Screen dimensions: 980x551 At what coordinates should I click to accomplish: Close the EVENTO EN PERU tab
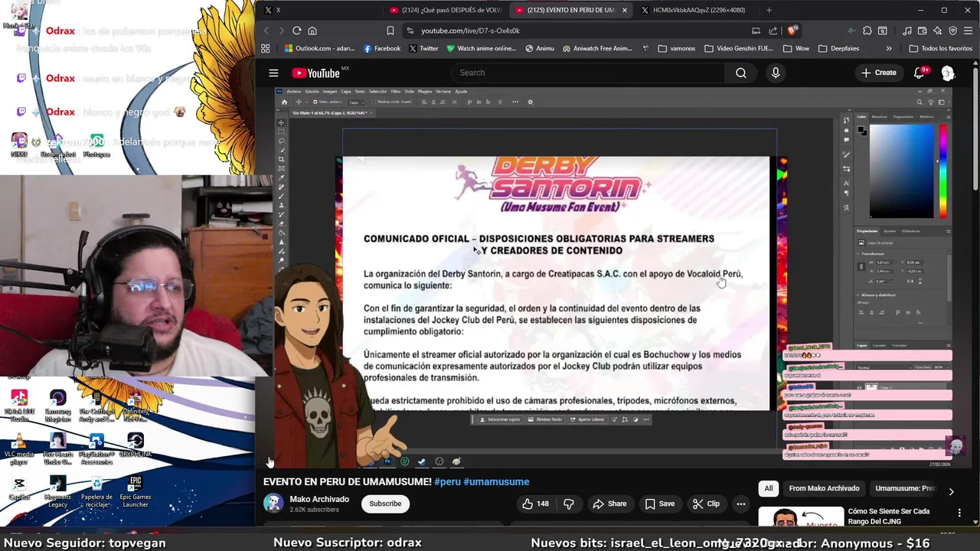tap(625, 10)
